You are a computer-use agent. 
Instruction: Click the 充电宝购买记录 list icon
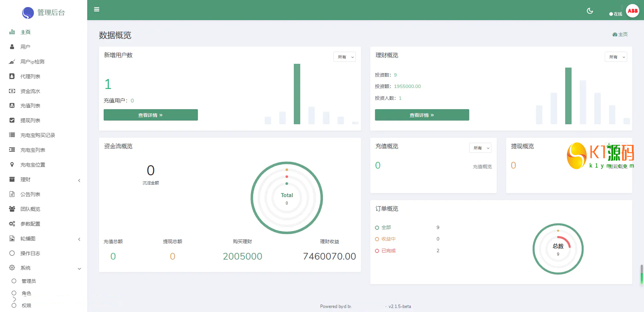12,135
